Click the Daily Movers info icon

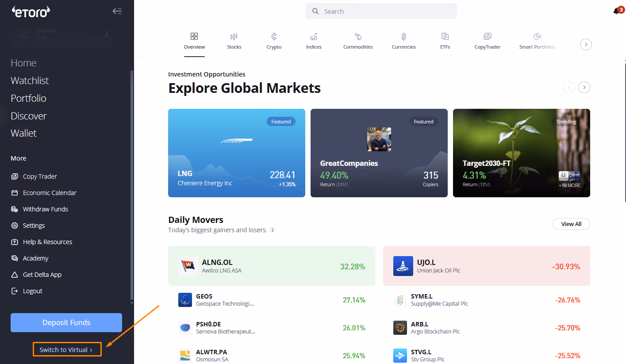point(273,230)
